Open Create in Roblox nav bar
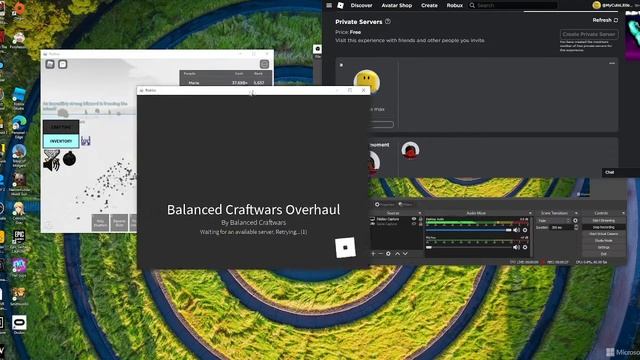 coord(429,5)
